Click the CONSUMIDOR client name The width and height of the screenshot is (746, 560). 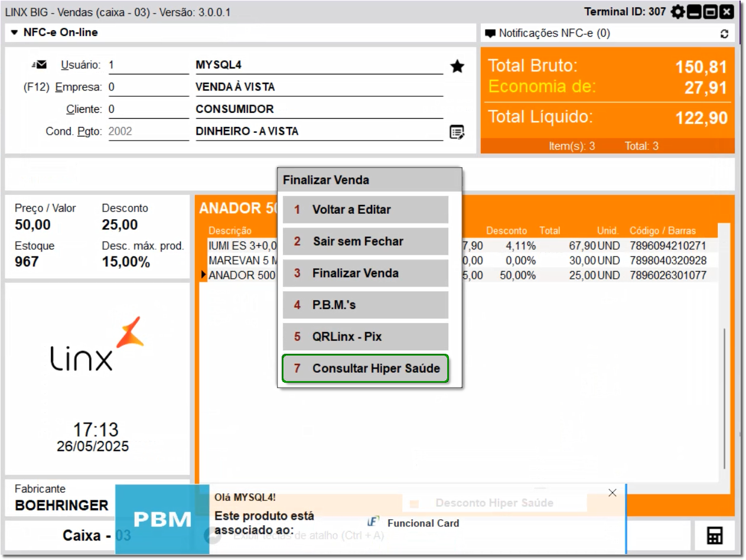234,109
